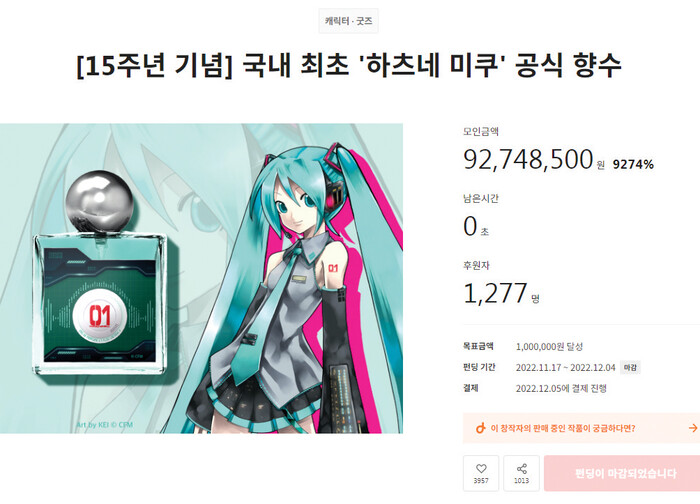Click the 펀딩이 마감되었습니다 button
Screen dimensions: 700x504
[x=622, y=473]
